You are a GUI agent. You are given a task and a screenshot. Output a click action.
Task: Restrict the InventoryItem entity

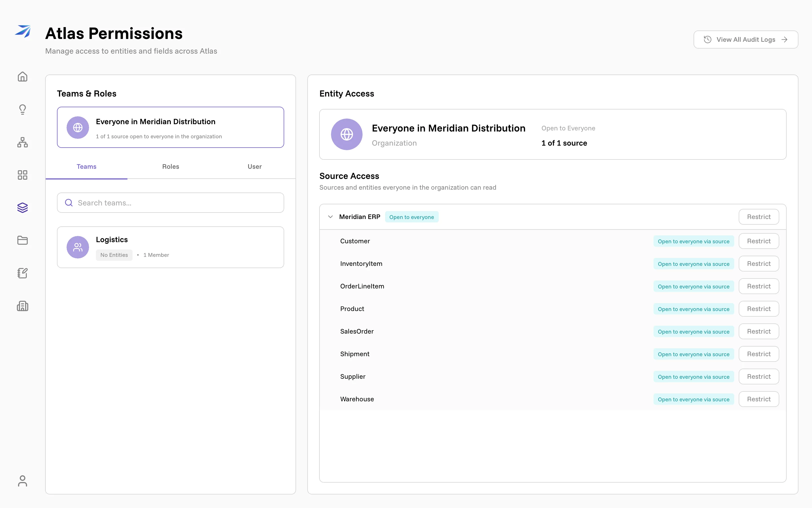(759, 264)
